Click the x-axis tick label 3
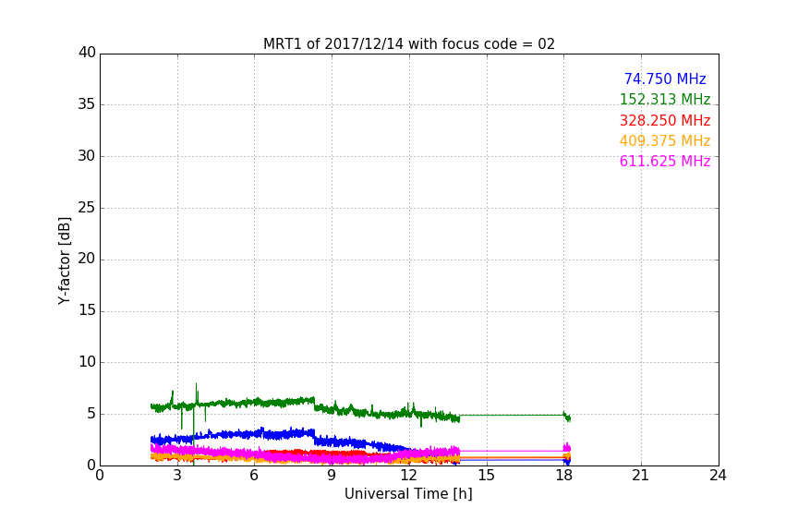The width and height of the screenshot is (798, 532). point(177,476)
